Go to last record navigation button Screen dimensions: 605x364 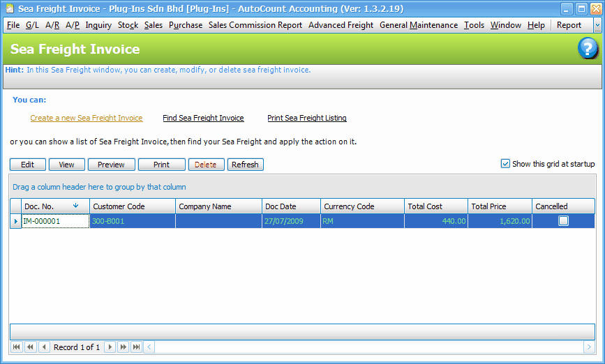click(136, 347)
